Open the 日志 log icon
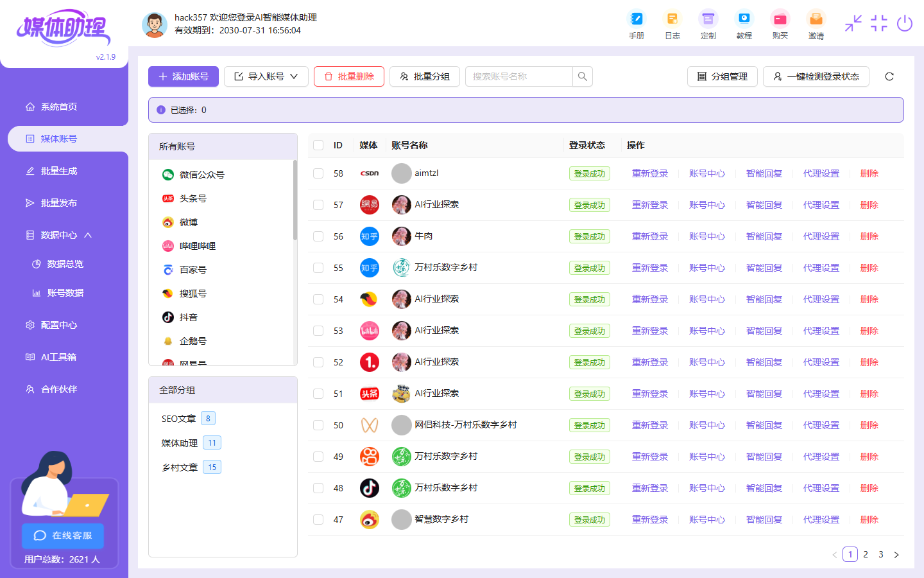The width and height of the screenshot is (924, 578). [x=672, y=24]
